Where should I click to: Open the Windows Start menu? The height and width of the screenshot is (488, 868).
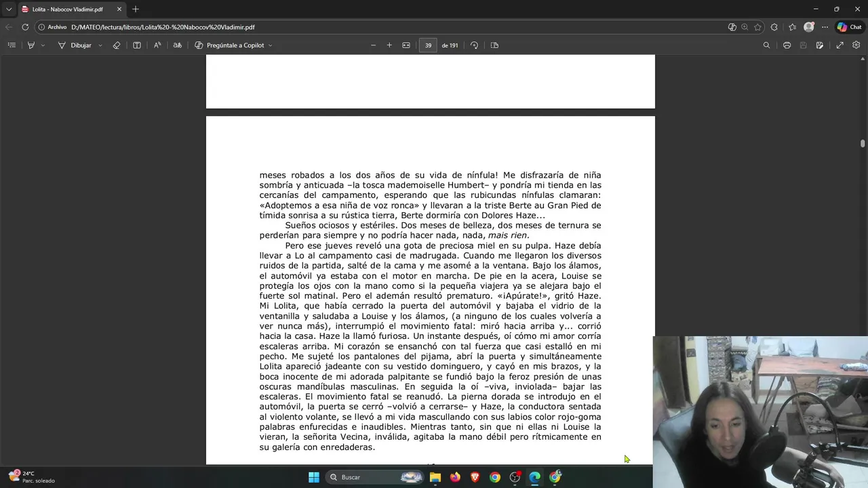pos(314,477)
